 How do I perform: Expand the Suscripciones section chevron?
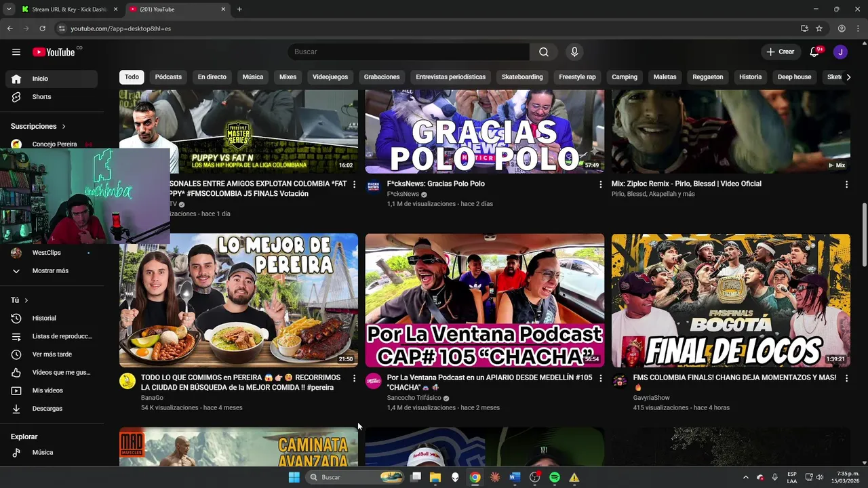tap(64, 127)
